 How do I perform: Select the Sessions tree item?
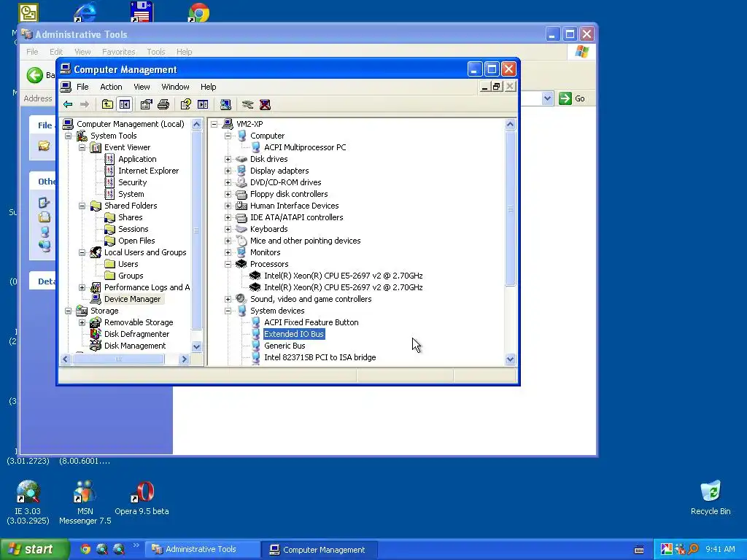click(x=133, y=229)
